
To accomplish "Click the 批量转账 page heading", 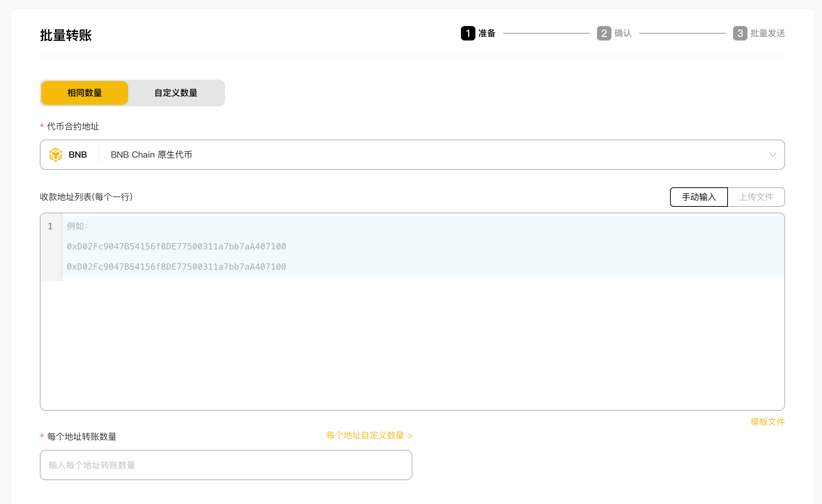I will coord(66,35).
